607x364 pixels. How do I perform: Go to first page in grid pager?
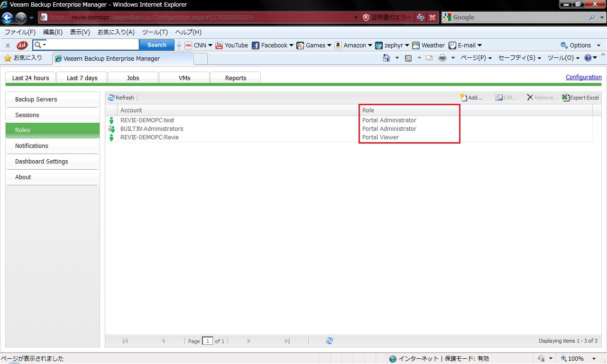tap(125, 341)
